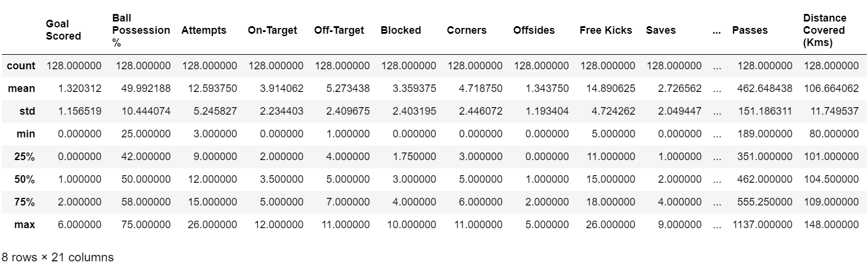Select the Offsides column header

pos(534,30)
